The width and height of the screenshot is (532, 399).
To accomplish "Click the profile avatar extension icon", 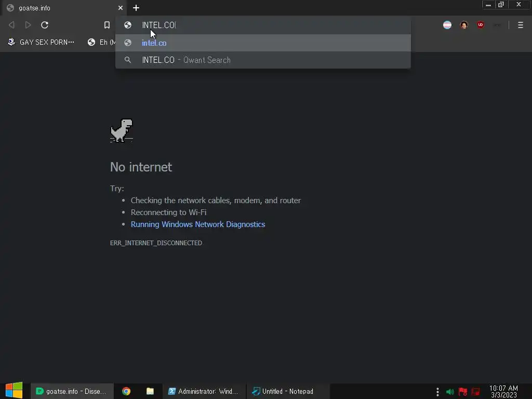I will [x=464, y=25].
